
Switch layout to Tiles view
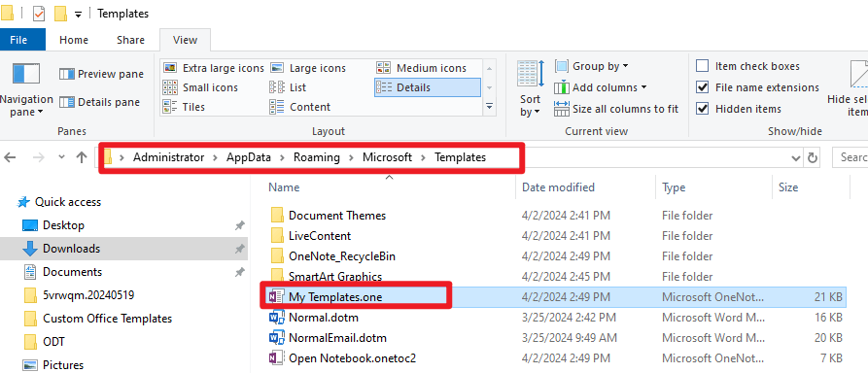click(x=184, y=107)
